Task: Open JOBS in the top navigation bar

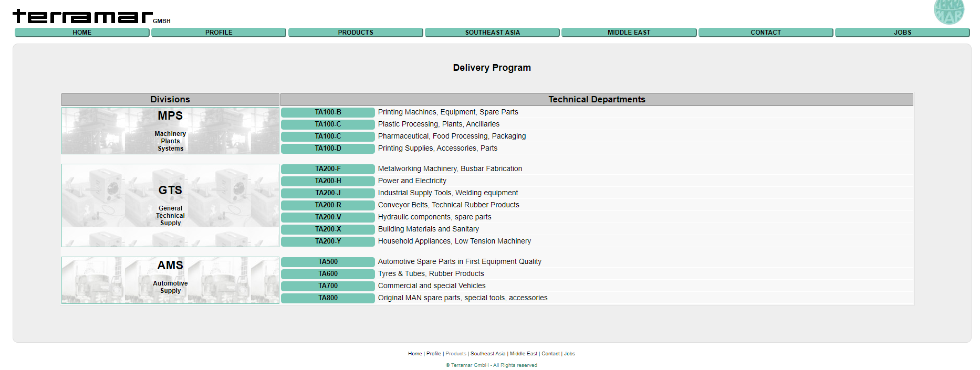Action: (x=903, y=33)
